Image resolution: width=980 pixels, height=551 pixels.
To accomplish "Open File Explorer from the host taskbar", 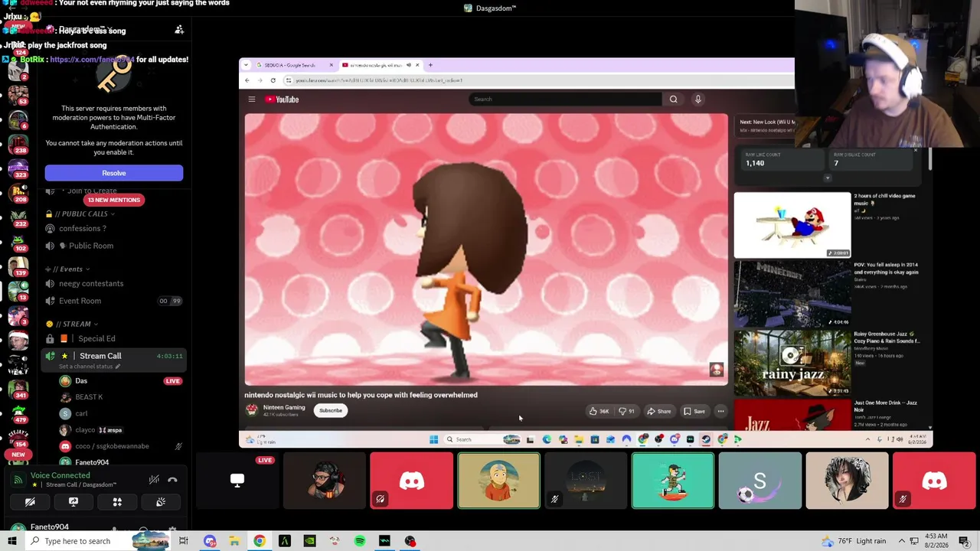I will click(234, 541).
